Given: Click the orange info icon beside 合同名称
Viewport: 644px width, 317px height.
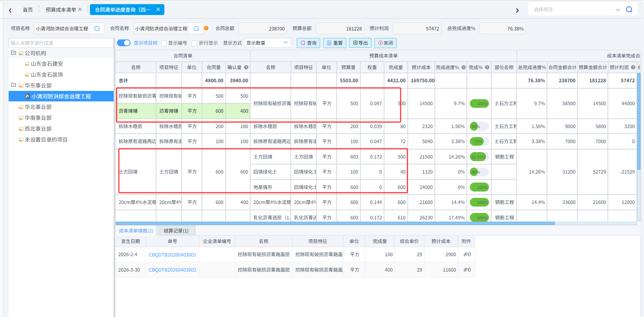Looking at the screenshot, I should (206, 28).
